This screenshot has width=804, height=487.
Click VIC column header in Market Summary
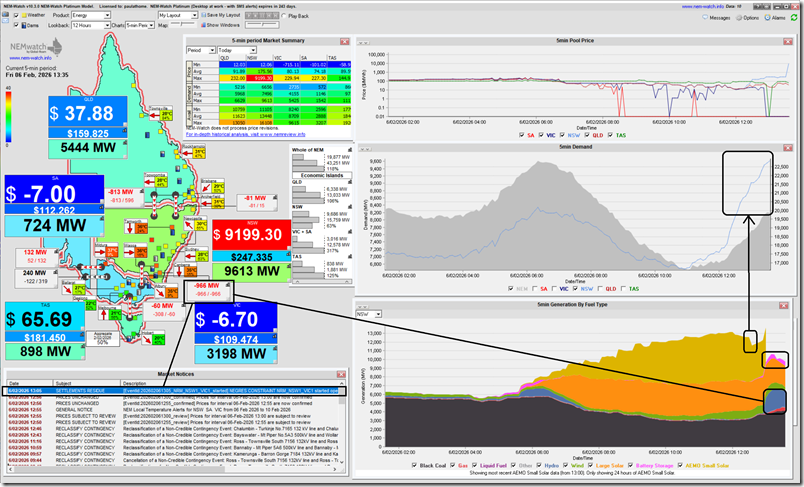[286, 58]
